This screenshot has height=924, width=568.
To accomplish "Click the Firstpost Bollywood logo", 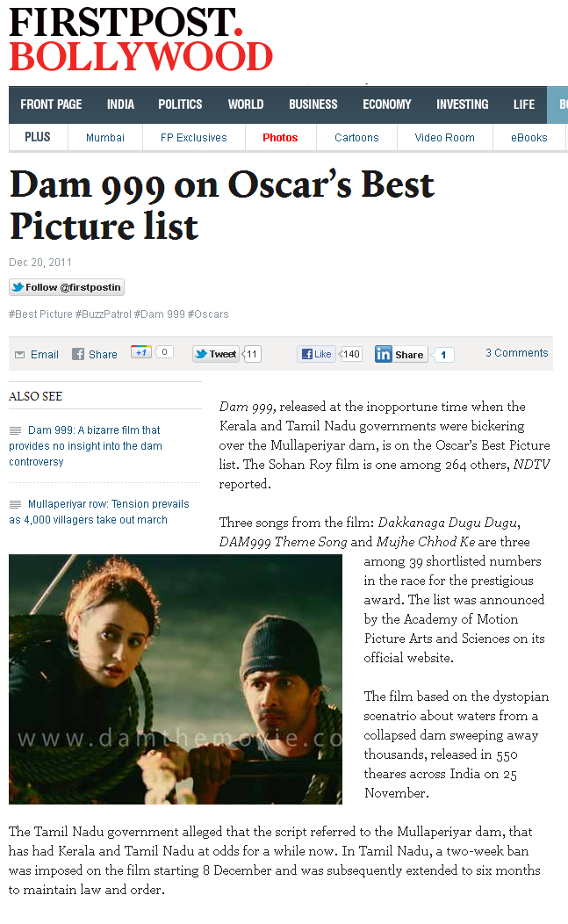I will pyautogui.click(x=140, y=39).
